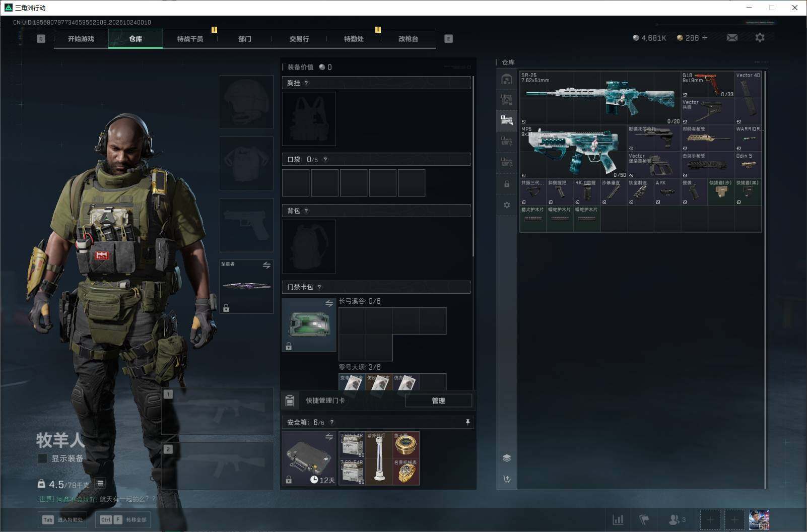The width and height of the screenshot is (807, 532).
Task: Click the swap arrows on key card case
Action: pos(329,303)
